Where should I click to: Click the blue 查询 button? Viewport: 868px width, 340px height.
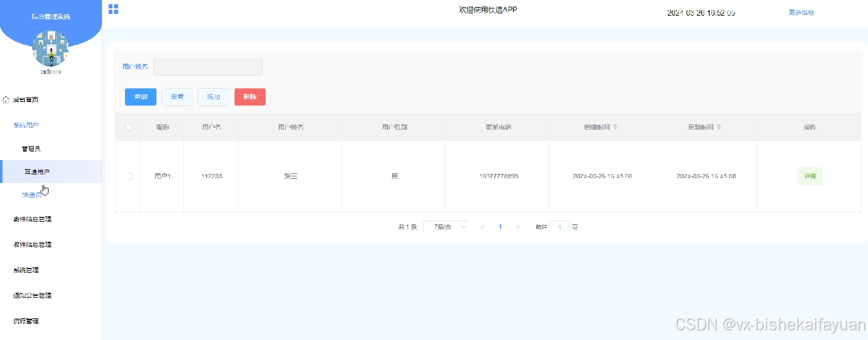tap(141, 97)
